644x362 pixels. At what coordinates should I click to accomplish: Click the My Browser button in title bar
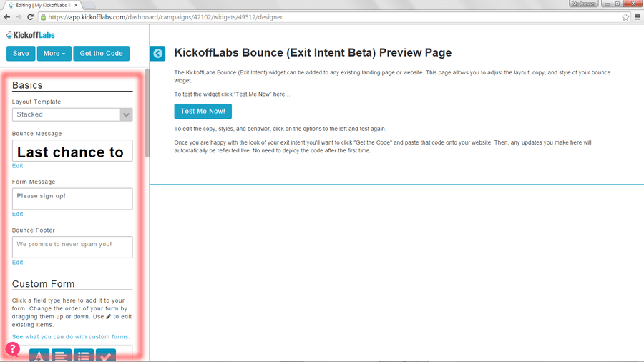pos(583,4)
